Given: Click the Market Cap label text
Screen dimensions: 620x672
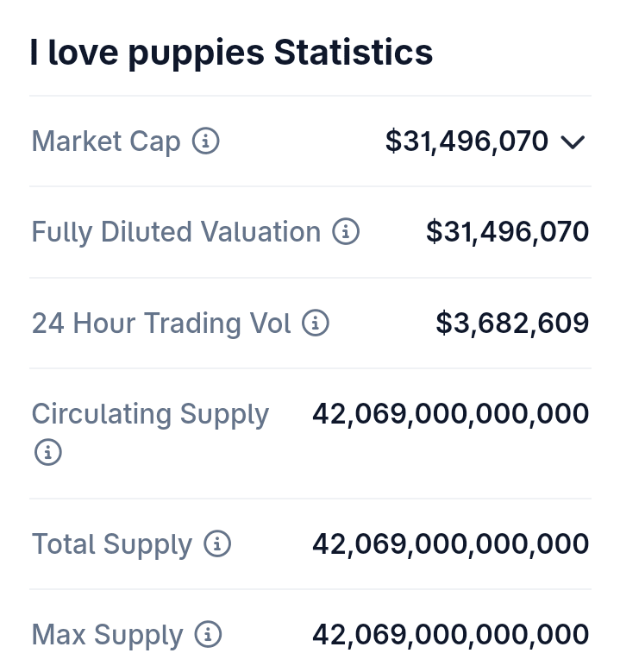Looking at the screenshot, I should (x=106, y=141).
